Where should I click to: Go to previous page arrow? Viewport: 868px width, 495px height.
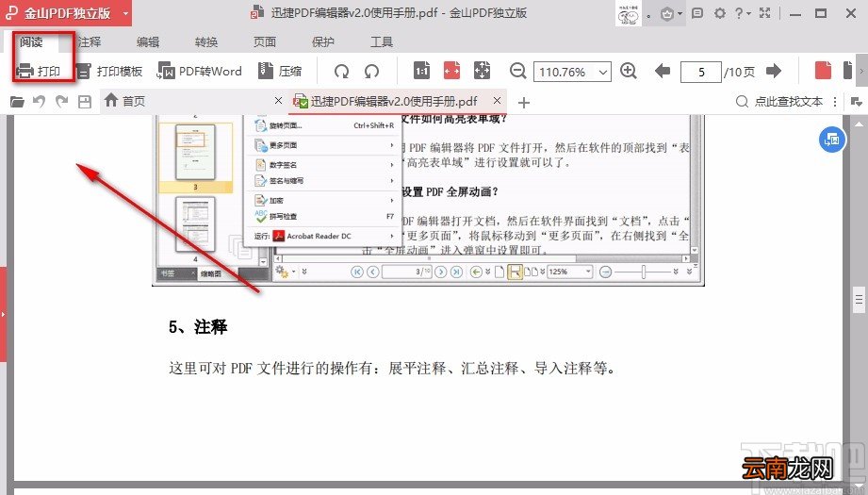(x=662, y=71)
